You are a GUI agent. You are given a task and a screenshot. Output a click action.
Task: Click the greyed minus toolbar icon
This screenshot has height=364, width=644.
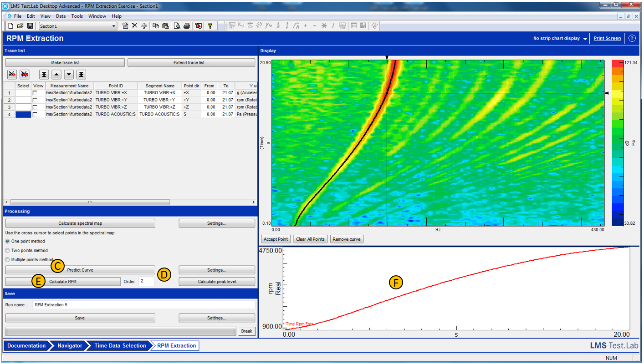[x=315, y=26]
